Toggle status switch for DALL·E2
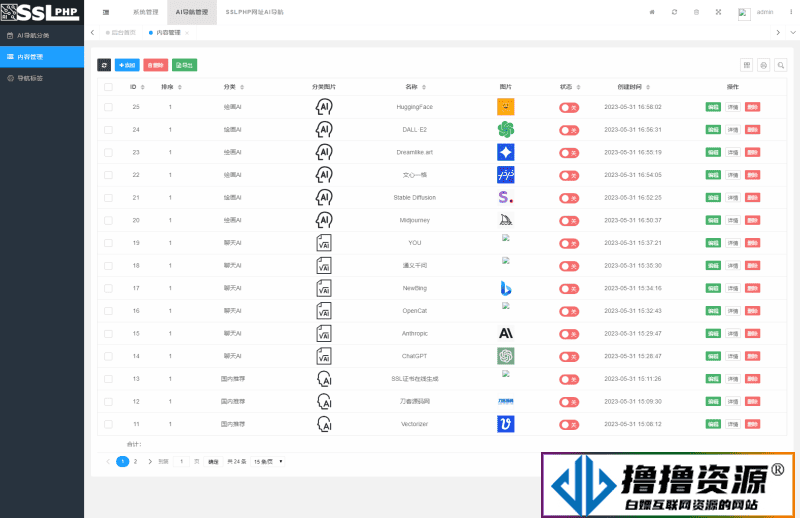 click(569, 130)
